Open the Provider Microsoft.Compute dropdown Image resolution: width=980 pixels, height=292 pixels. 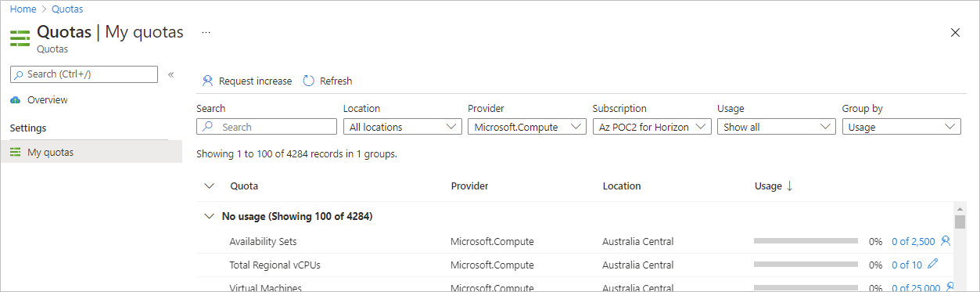[526, 127]
